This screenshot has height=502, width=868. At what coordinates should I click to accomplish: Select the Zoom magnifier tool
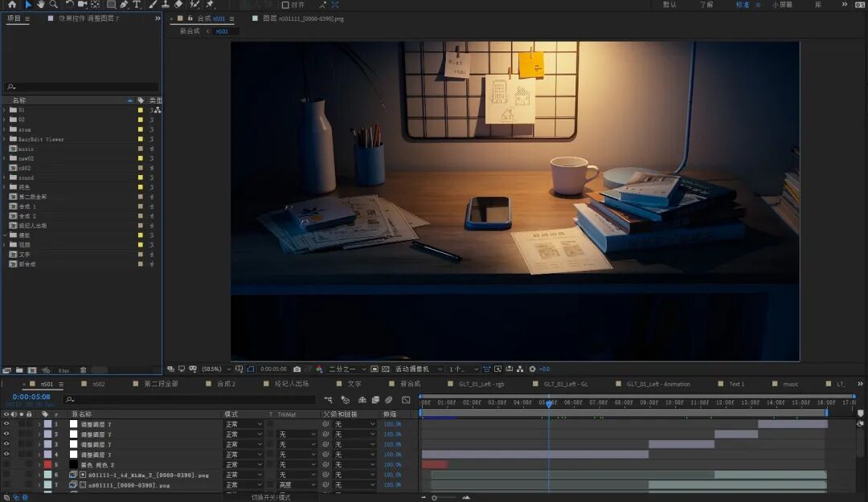point(54,4)
